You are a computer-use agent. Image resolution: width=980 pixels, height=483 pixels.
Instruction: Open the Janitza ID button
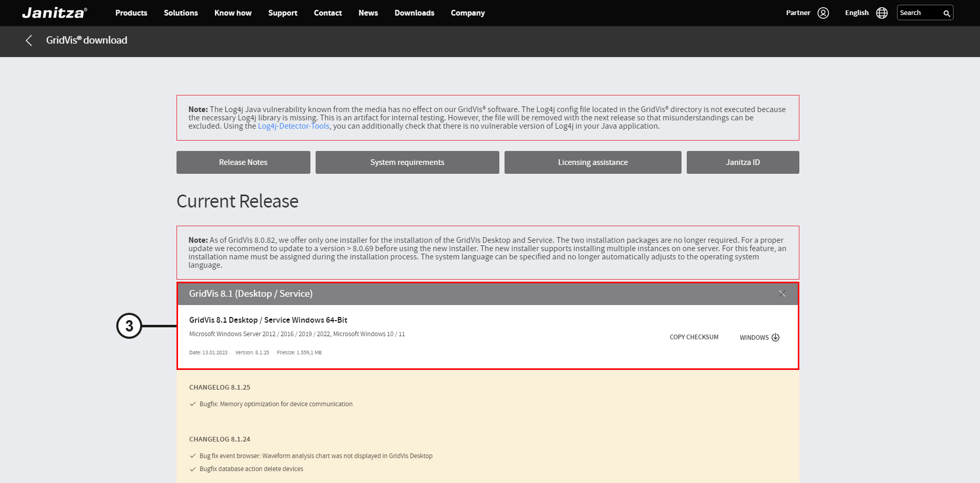click(743, 162)
